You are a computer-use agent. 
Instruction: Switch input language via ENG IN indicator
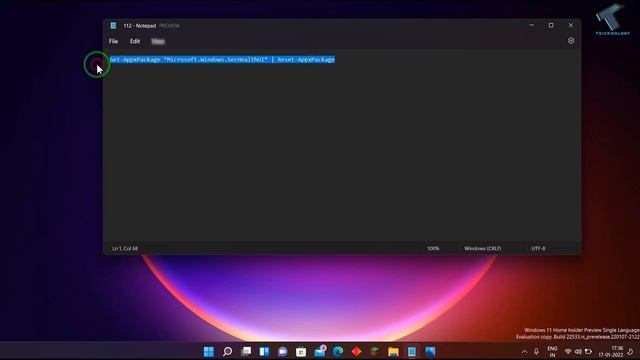(x=552, y=351)
